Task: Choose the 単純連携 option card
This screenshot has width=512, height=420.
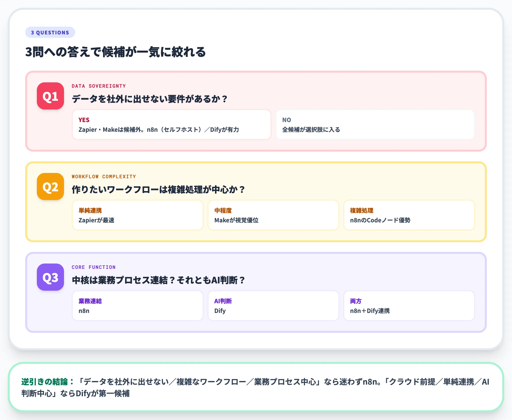Action: click(x=138, y=215)
